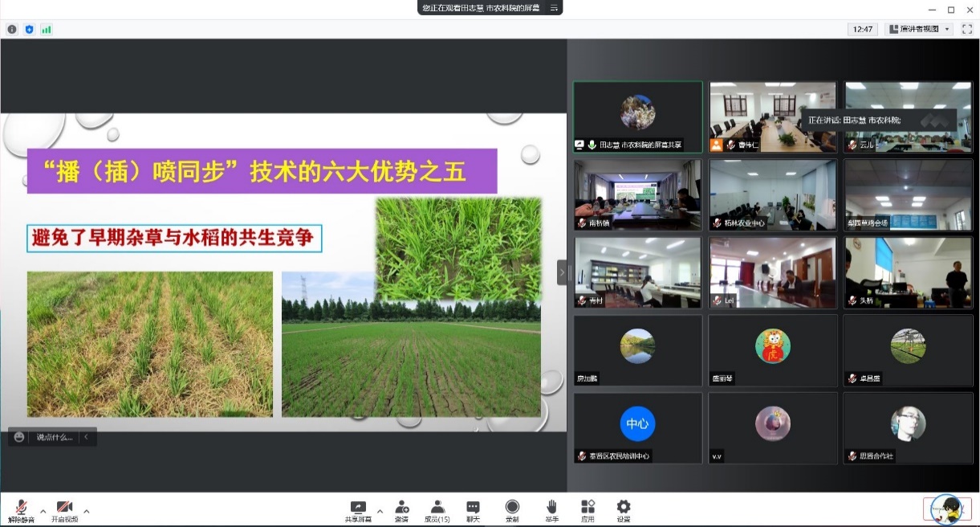Click the 说点什么... quick chat field
The height and width of the screenshot is (527, 980).
point(54,437)
